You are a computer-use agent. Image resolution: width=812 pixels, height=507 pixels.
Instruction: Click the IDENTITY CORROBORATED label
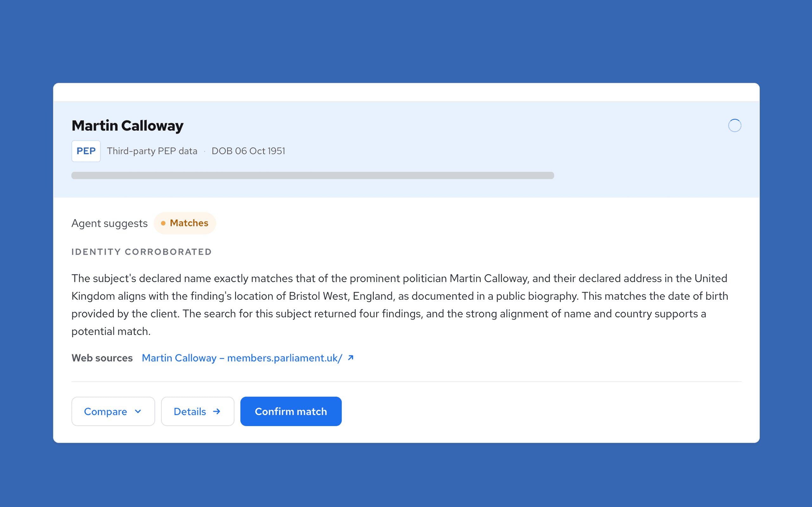141,252
